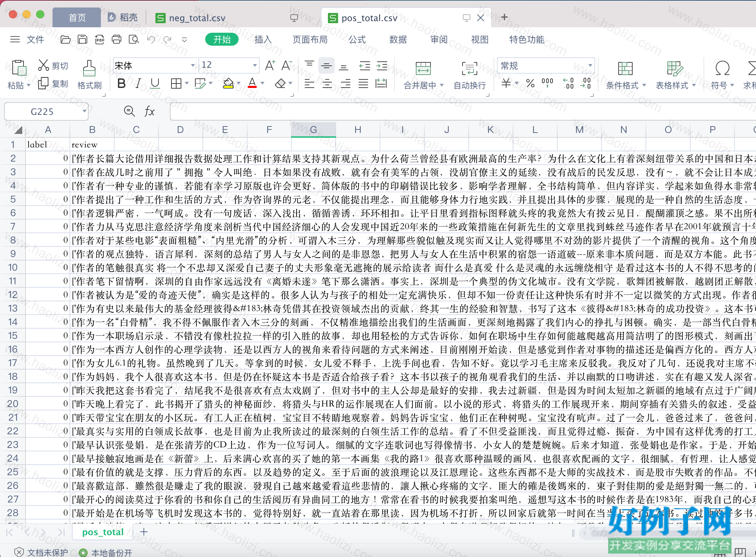This screenshot has height=557, width=756.
Task: Center text horizontally
Action: coord(327,84)
